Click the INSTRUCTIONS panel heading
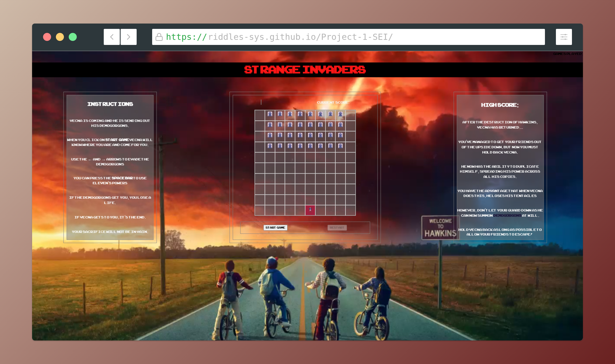This screenshot has width=615, height=364. click(x=110, y=104)
